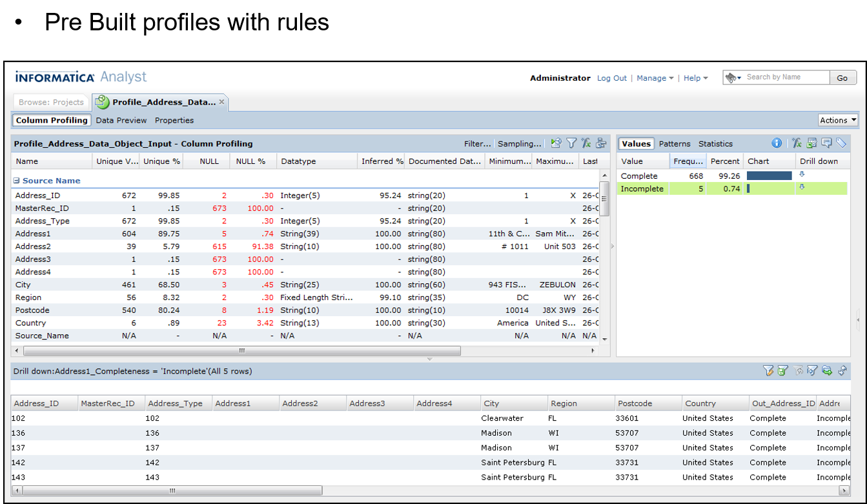
Task: Close the Profile_Address_Data tab
Action: coord(221,102)
